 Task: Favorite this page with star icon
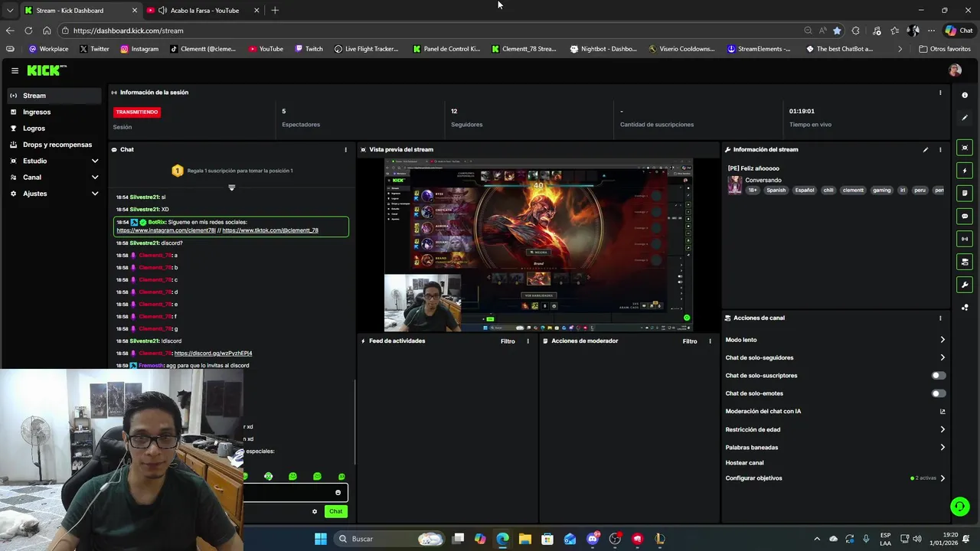[x=837, y=31]
